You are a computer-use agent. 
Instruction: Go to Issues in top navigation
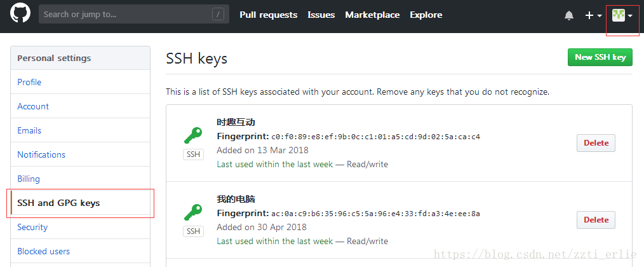point(321,15)
